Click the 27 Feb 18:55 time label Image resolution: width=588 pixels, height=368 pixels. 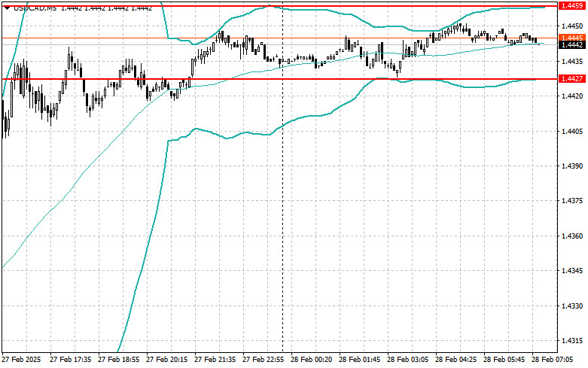(118, 360)
